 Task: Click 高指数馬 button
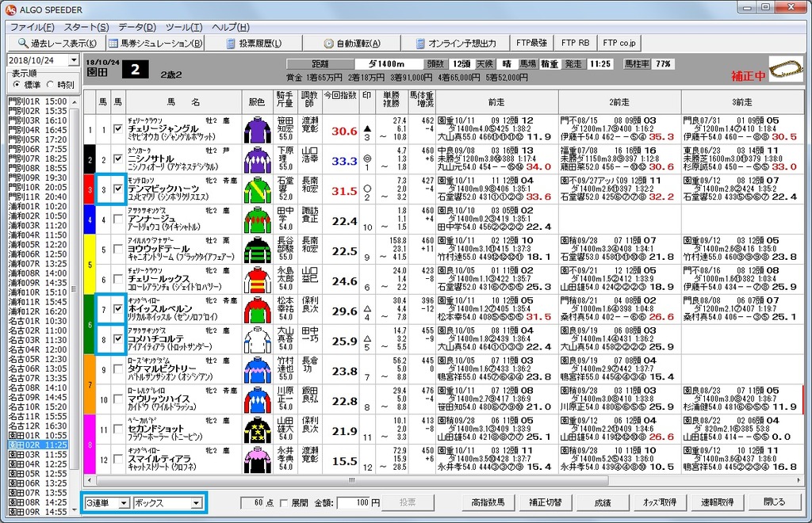488,502
